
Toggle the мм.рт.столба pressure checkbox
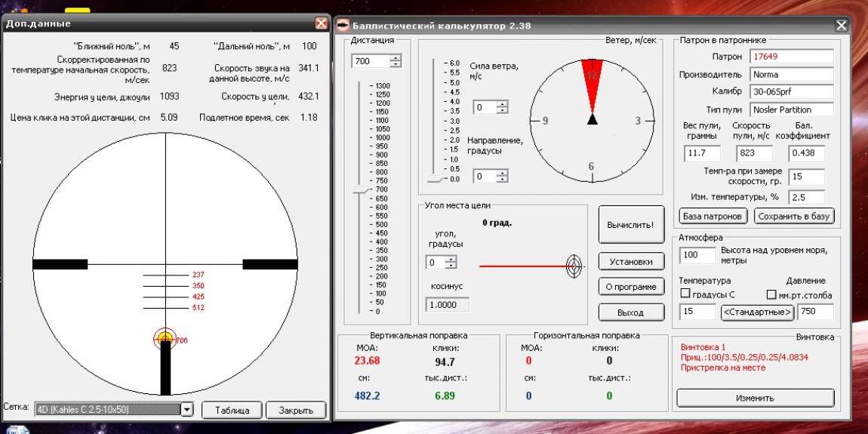[x=771, y=294]
